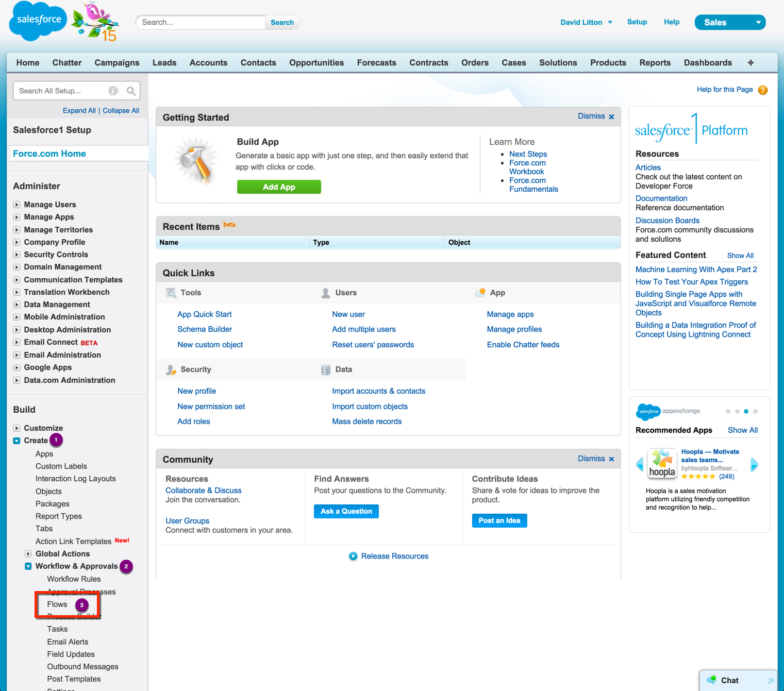Image resolution: width=784 pixels, height=691 pixels.
Task: Switch to the Dashboards tab
Action: click(707, 63)
